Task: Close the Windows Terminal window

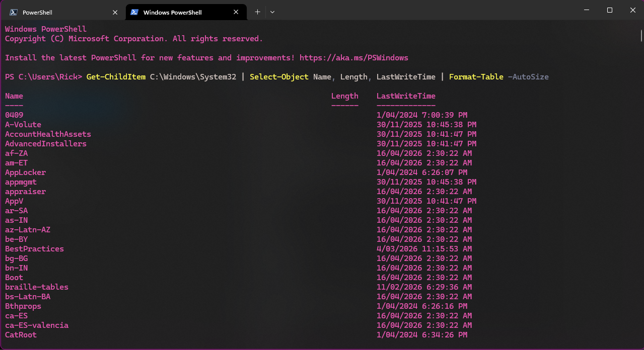Action: click(632, 10)
